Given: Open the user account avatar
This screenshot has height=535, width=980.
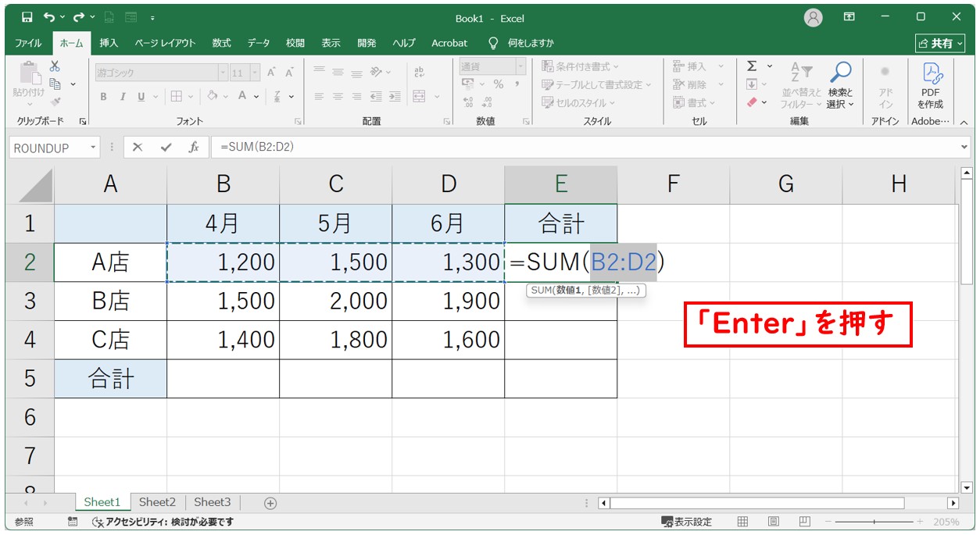Looking at the screenshot, I should tap(814, 17).
